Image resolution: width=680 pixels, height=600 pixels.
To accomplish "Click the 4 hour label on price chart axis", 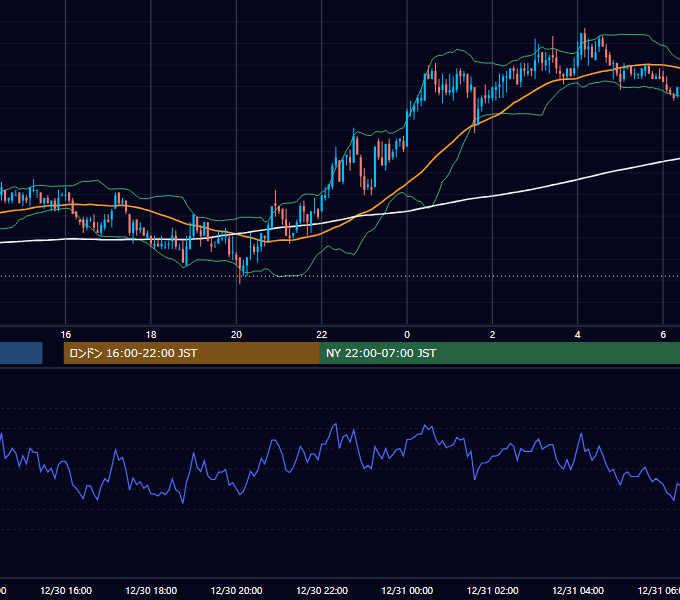I will pos(578,335).
